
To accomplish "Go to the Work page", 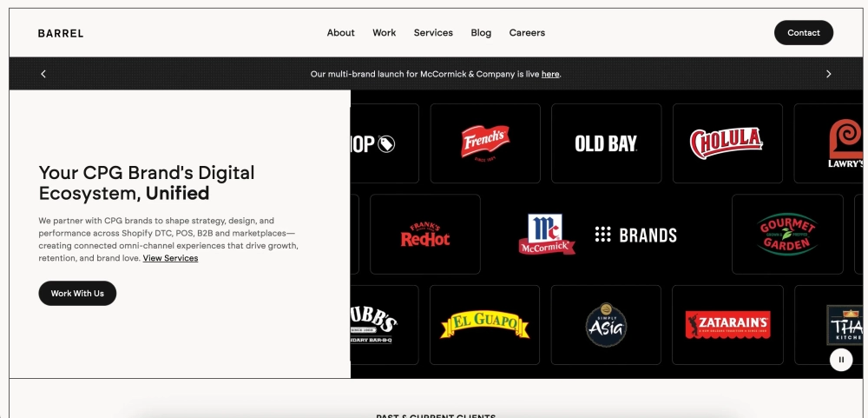I will pyautogui.click(x=384, y=33).
